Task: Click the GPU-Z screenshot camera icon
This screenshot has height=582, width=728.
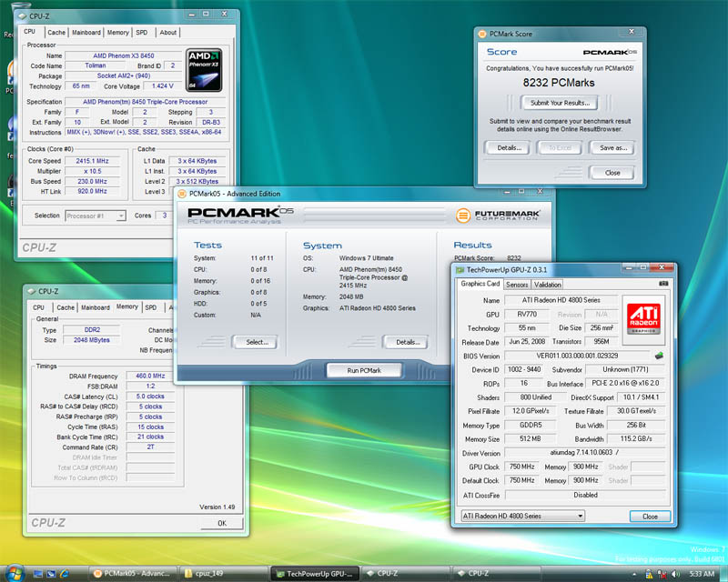Action: tap(663, 284)
